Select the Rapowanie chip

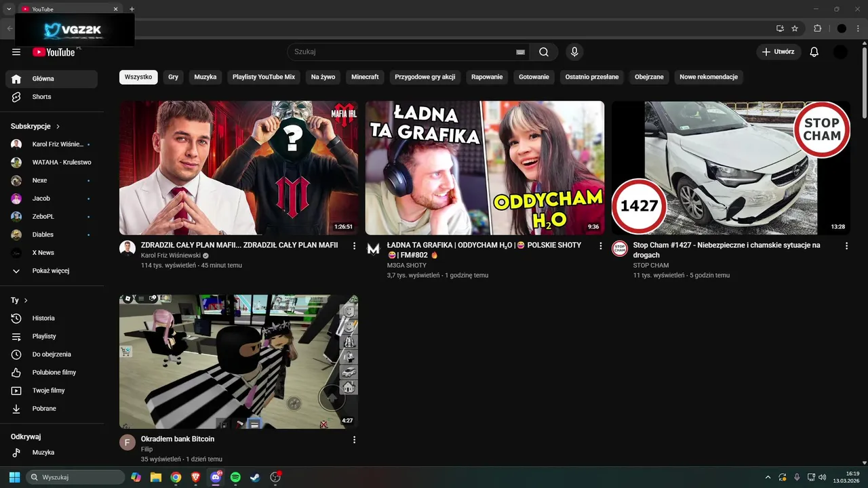487,77
